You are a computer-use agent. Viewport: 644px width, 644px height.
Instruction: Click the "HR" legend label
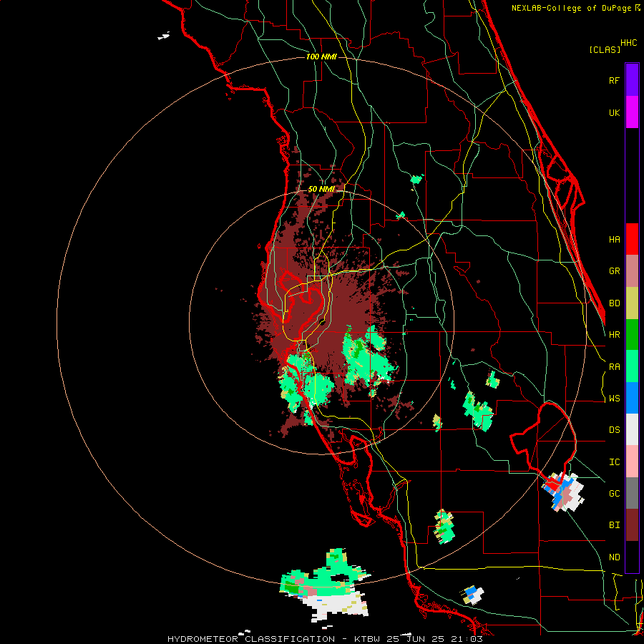(x=615, y=335)
